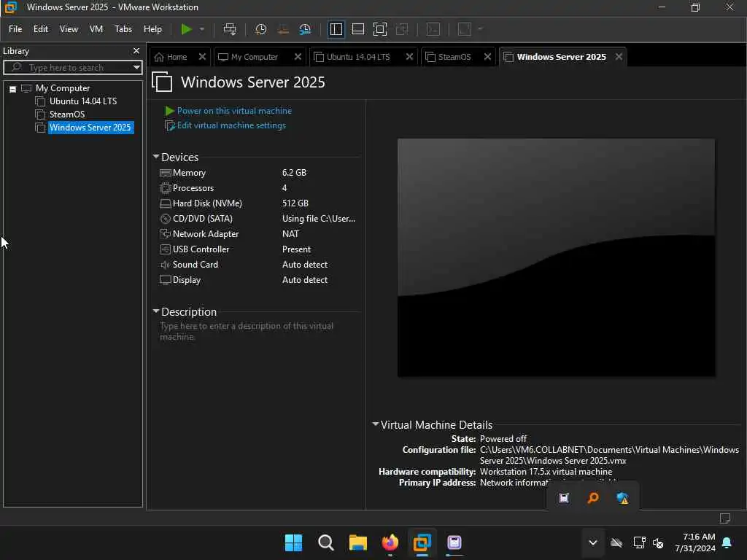Open the power options dropdown arrow
The image size is (747, 560).
click(x=202, y=29)
